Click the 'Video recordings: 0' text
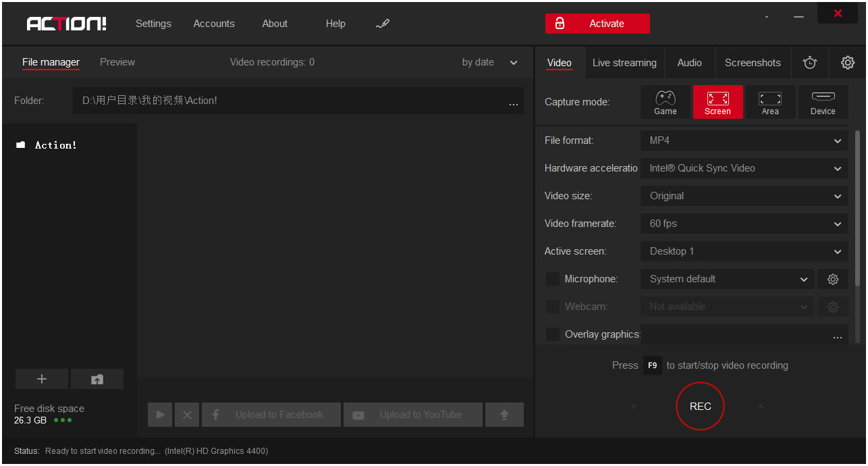 coord(272,62)
